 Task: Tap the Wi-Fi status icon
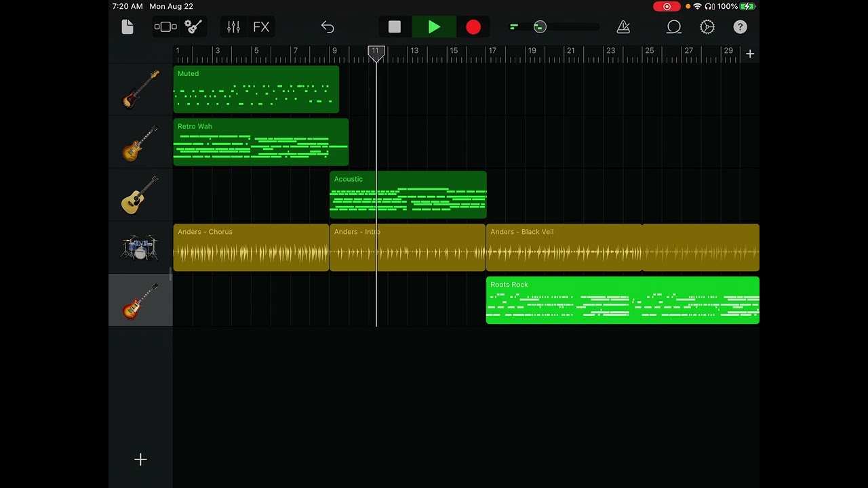click(697, 7)
